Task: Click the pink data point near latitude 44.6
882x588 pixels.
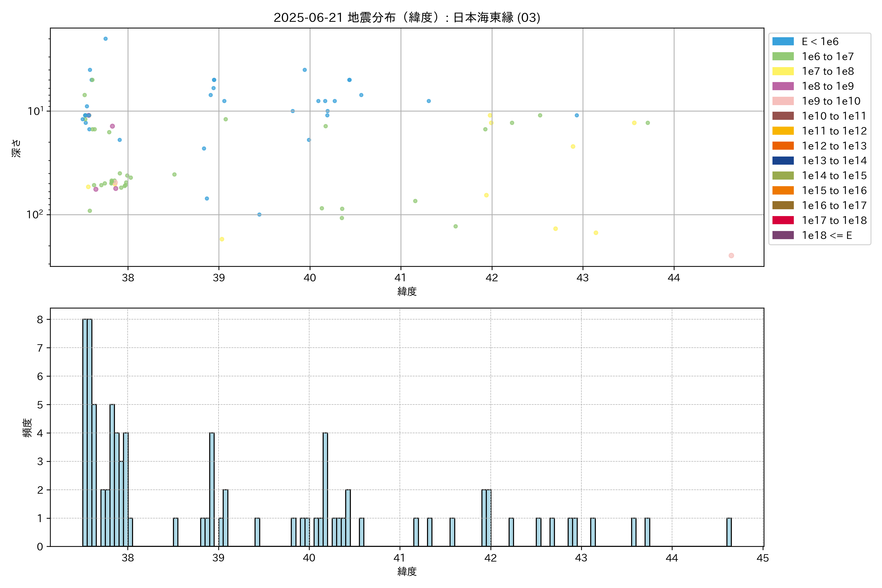Action: click(731, 255)
